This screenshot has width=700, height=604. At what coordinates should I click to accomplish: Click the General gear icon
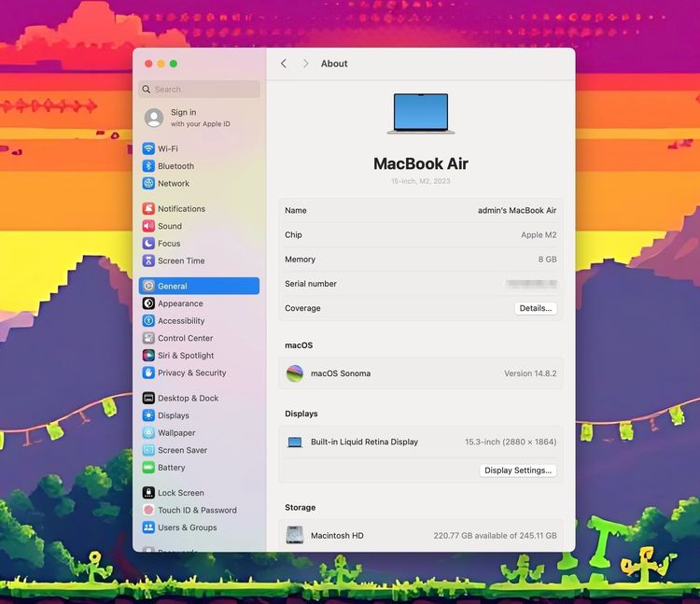[148, 286]
